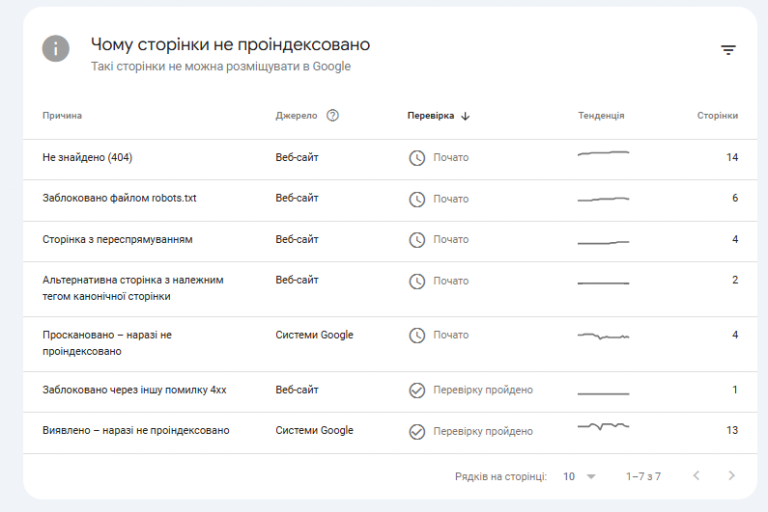Screen dimensions: 768x512
Task: Open the Не знайдено (404) reason row
Action: pyautogui.click(x=86, y=158)
